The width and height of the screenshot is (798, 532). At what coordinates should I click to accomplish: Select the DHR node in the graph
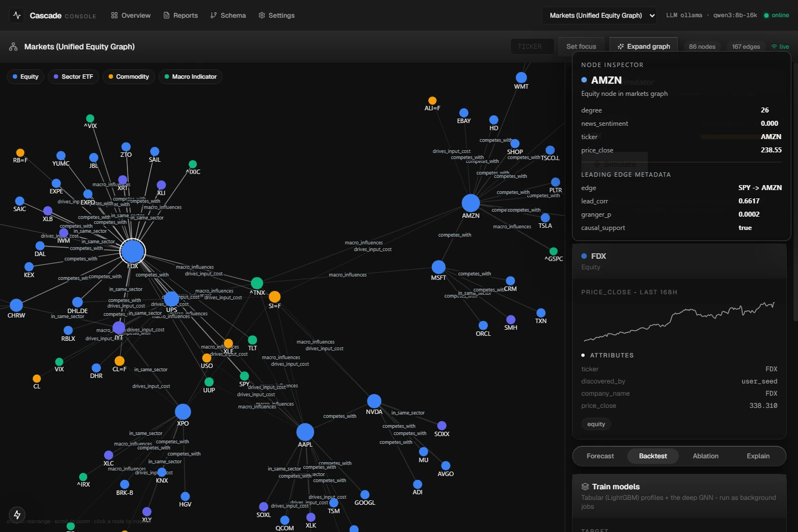coord(96,368)
